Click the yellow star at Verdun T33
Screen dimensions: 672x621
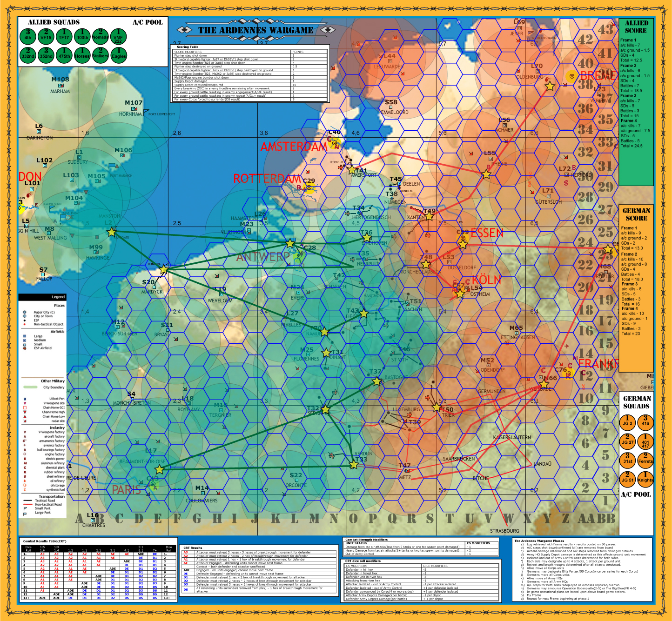(x=354, y=464)
